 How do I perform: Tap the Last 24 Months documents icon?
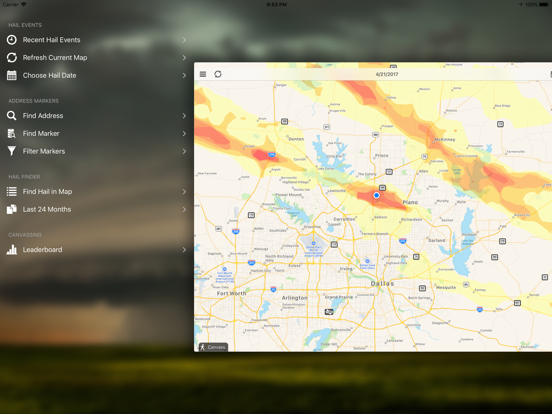pos(12,209)
